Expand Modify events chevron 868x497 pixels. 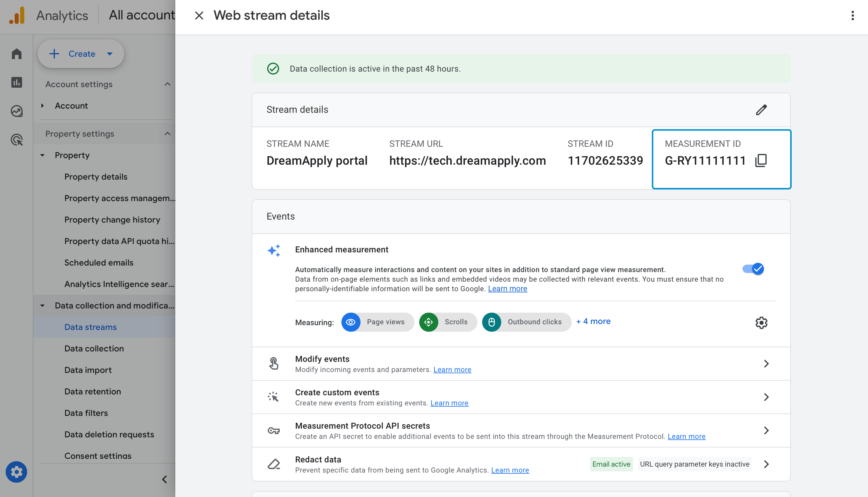(x=766, y=364)
